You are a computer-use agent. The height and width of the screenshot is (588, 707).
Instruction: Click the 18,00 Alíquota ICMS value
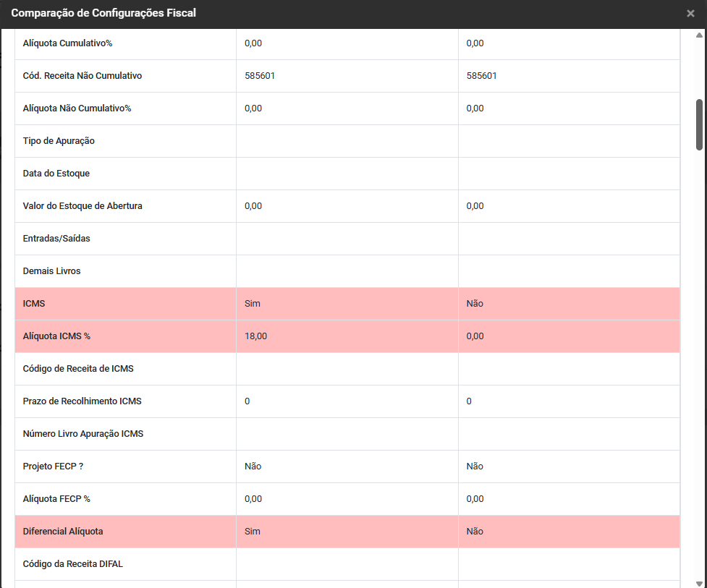coord(255,336)
